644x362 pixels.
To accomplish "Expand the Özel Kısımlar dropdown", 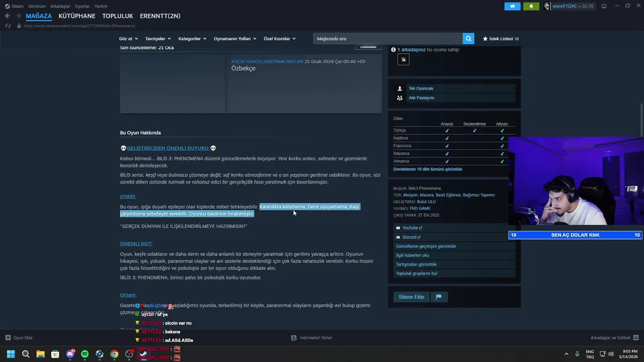I will pos(279,39).
